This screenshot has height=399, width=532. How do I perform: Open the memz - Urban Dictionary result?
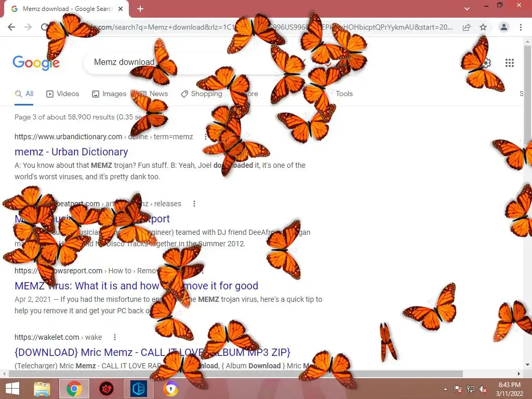pyautogui.click(x=71, y=152)
